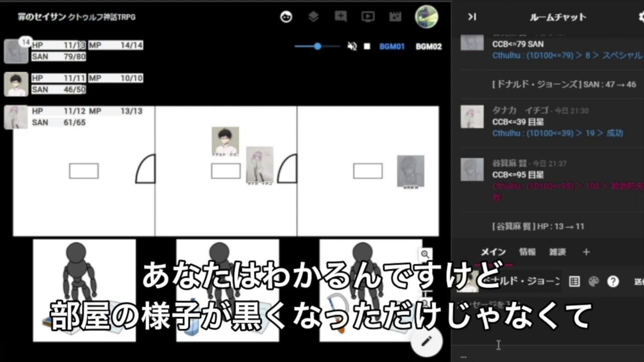
Task: Play BGM01 track
Action: (x=392, y=46)
